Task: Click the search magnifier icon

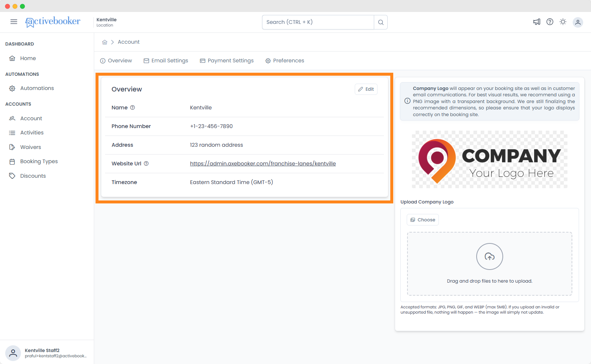Action: point(381,22)
